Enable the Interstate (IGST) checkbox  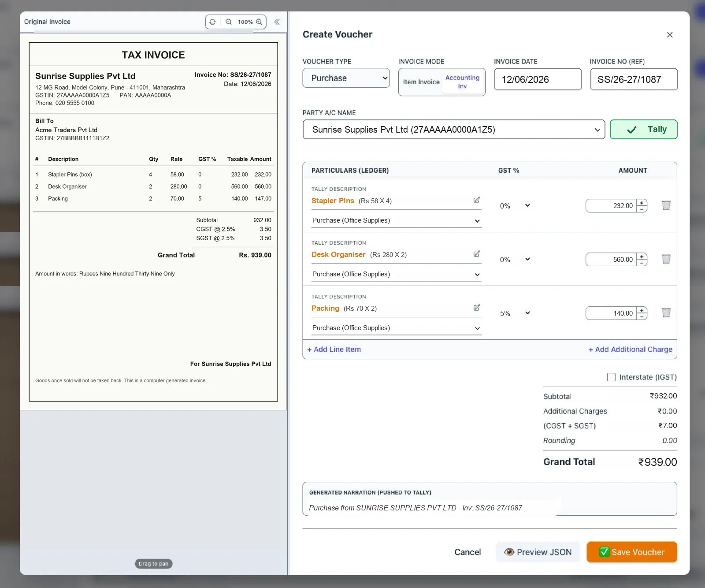[x=611, y=377]
